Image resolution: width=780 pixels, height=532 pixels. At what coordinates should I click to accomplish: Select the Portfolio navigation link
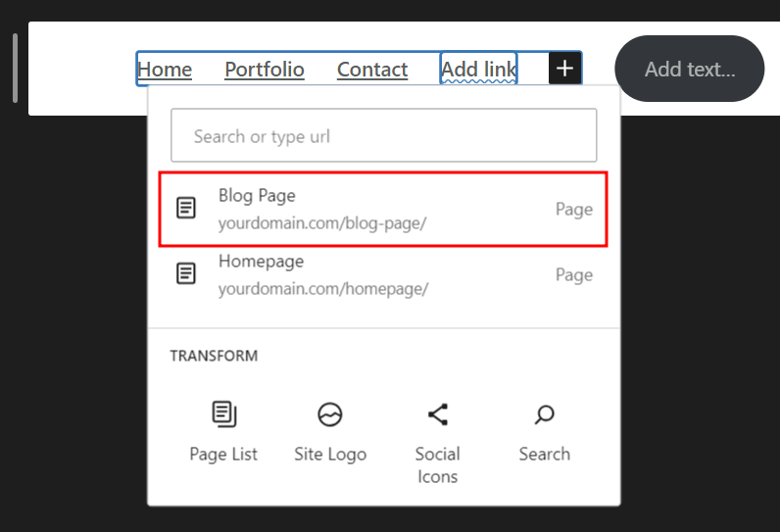point(265,70)
